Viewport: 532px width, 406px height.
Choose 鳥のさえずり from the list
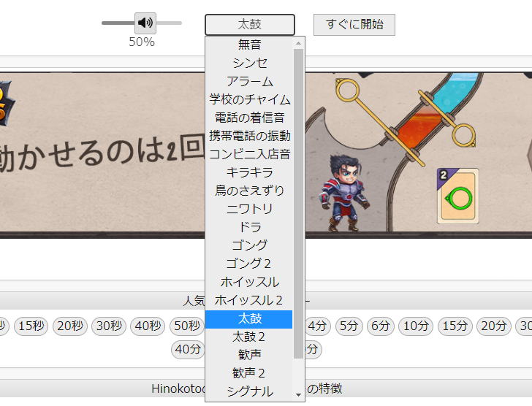(x=249, y=191)
